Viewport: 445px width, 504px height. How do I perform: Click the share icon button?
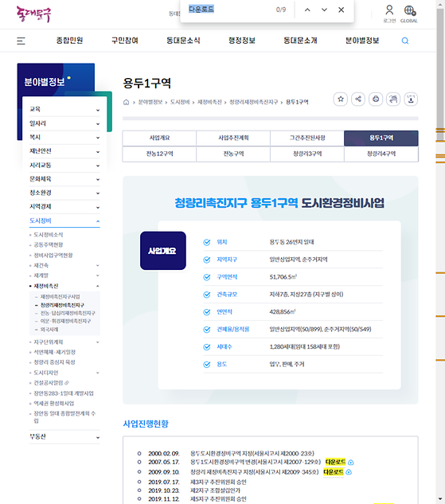point(358,99)
